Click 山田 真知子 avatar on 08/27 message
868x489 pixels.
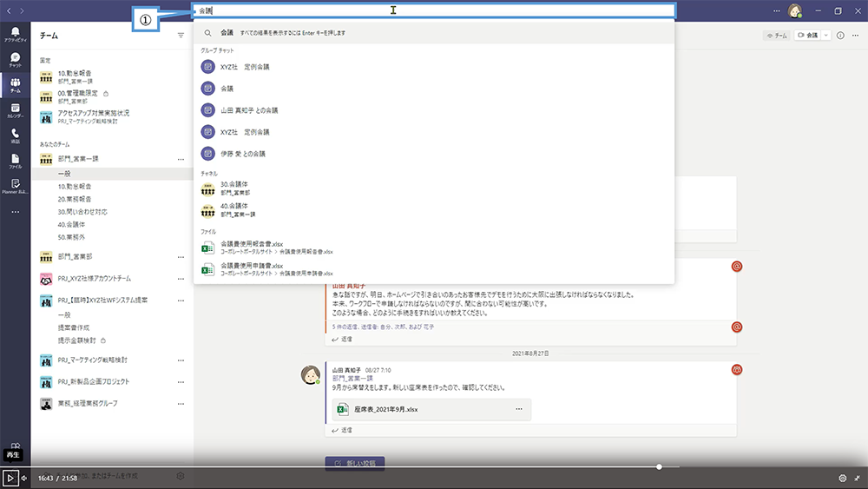click(x=310, y=375)
